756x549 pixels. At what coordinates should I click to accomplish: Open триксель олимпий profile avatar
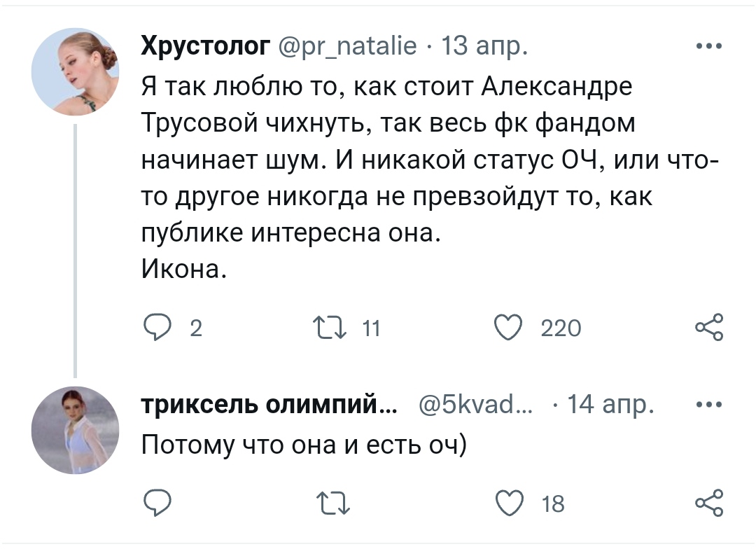click(76, 430)
